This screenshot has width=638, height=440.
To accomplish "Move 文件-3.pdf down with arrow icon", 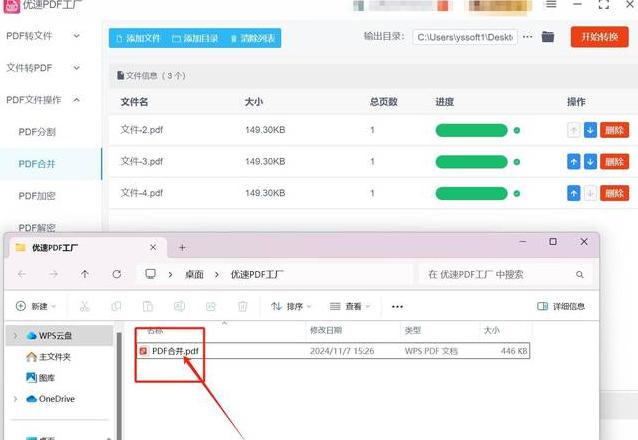I will (x=590, y=162).
